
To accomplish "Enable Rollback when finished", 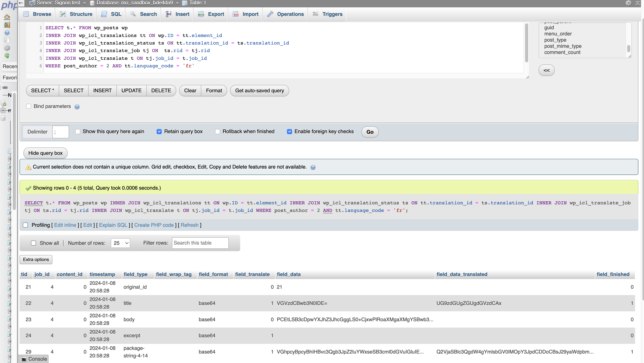I will [218, 132].
